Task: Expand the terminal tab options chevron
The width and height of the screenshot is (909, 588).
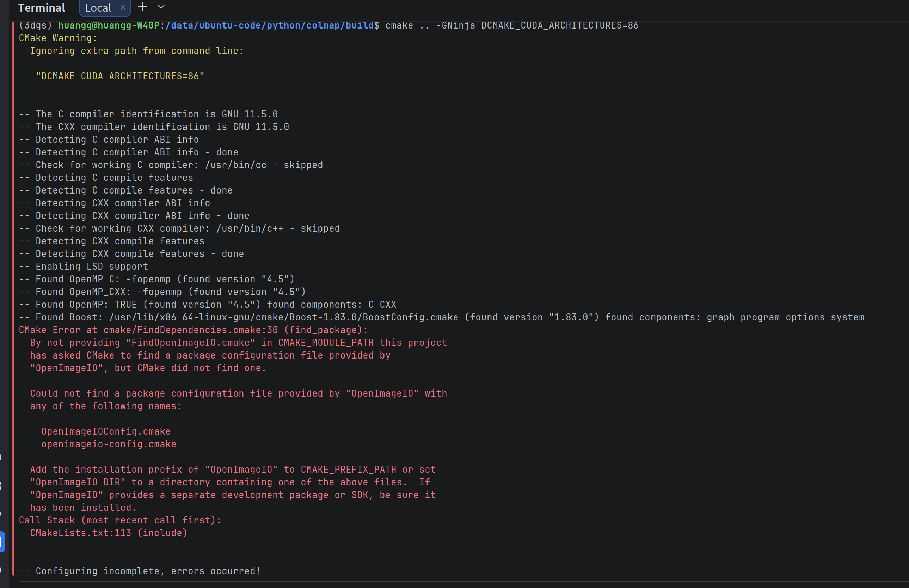Action: 161,7
